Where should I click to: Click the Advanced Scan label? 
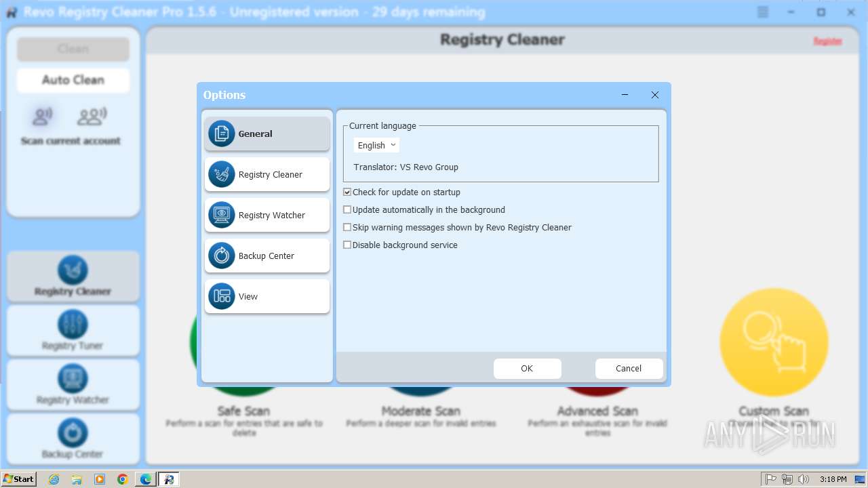coord(597,411)
